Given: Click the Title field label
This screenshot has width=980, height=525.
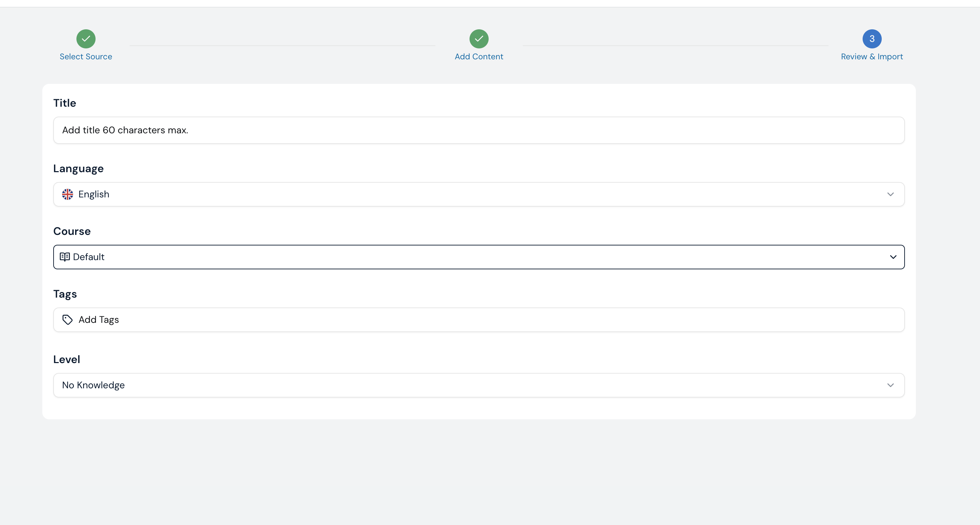Looking at the screenshot, I should [x=65, y=103].
